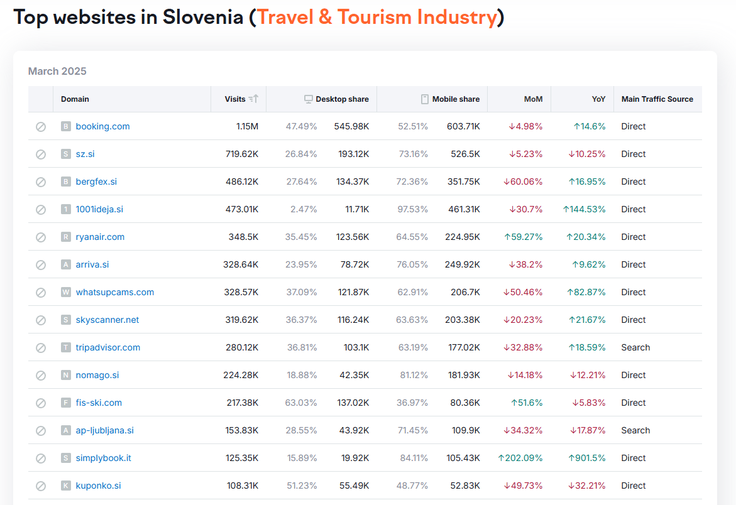Click the 719.62K visits value

[242, 154]
